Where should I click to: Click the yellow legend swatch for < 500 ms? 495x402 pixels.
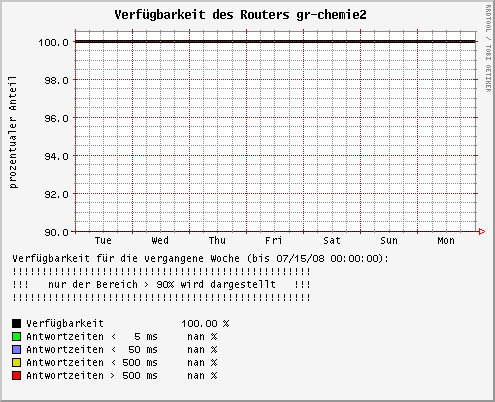pyautogui.click(x=16, y=362)
